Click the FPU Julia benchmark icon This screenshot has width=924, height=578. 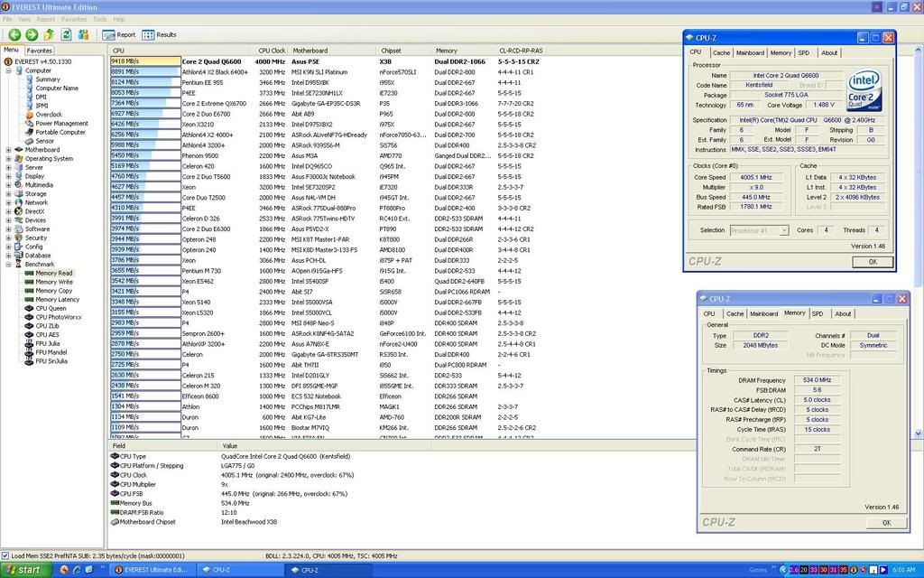pos(29,343)
